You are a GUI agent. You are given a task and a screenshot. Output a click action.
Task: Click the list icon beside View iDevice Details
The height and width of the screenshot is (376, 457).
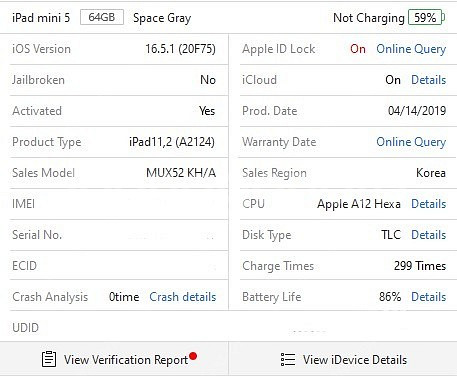(x=288, y=360)
